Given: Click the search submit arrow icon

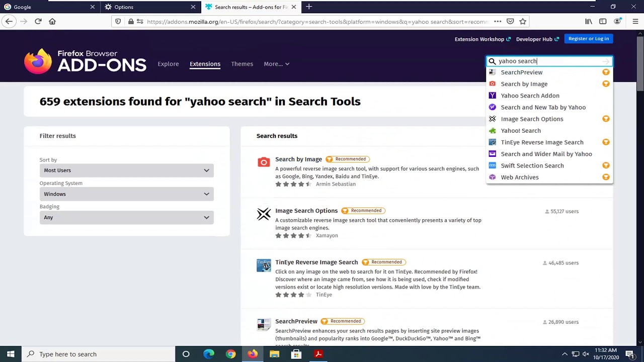Looking at the screenshot, I should 606,61.
